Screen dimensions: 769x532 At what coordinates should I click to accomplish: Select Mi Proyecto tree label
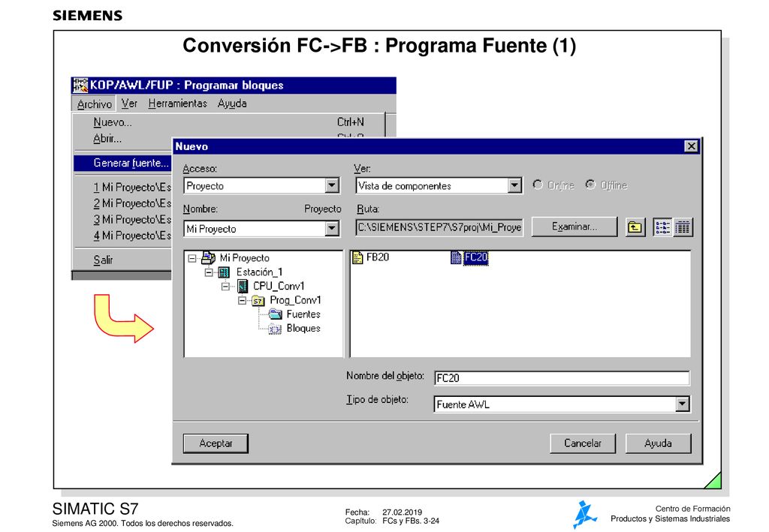coord(244,257)
